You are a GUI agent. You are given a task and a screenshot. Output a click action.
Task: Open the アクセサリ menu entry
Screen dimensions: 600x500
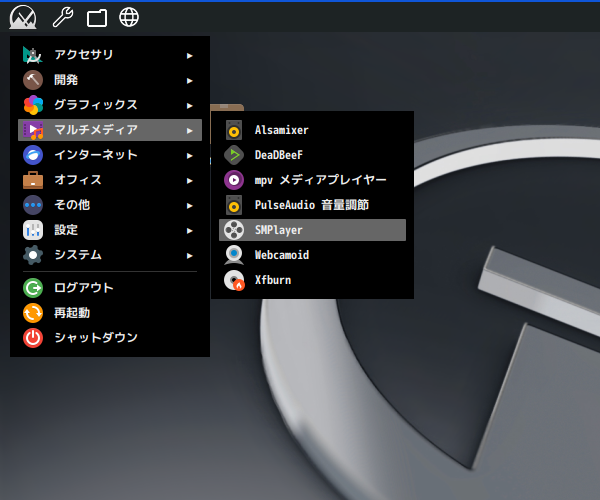[110, 55]
